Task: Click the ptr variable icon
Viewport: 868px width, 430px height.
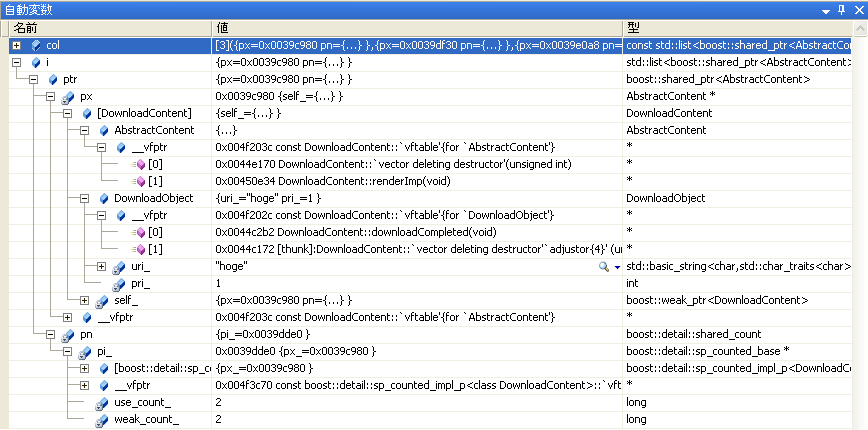Action: coord(53,80)
